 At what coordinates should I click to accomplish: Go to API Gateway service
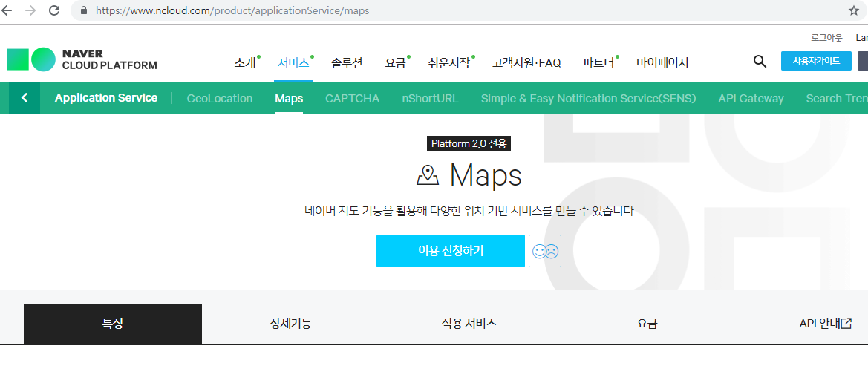pyautogui.click(x=751, y=99)
